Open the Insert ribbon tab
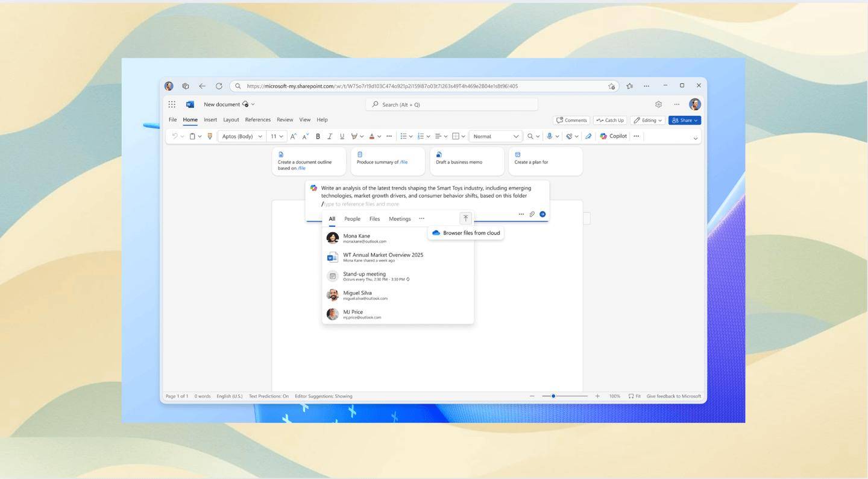This screenshot has width=868, height=479. (x=210, y=119)
